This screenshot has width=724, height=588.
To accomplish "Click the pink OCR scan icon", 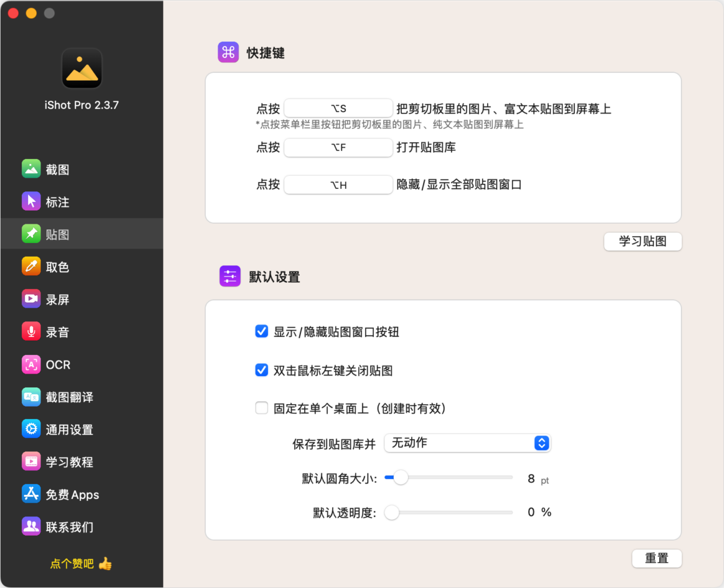I will point(31,364).
